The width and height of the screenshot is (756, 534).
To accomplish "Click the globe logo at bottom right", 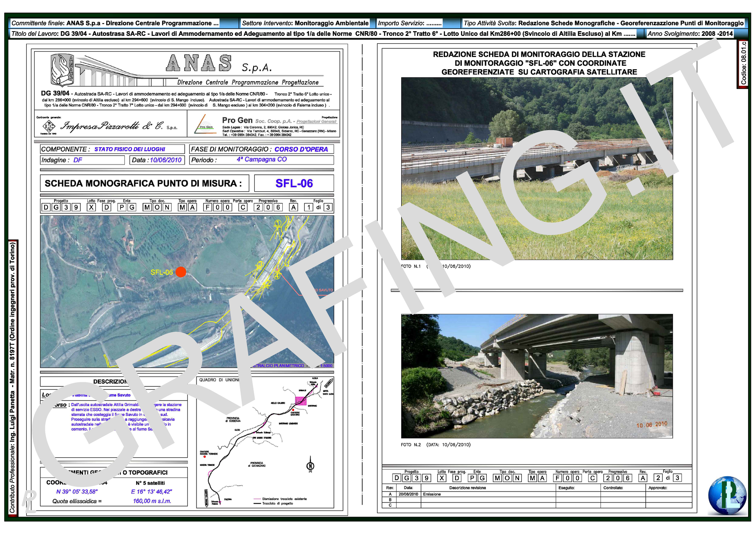I will point(727,495).
